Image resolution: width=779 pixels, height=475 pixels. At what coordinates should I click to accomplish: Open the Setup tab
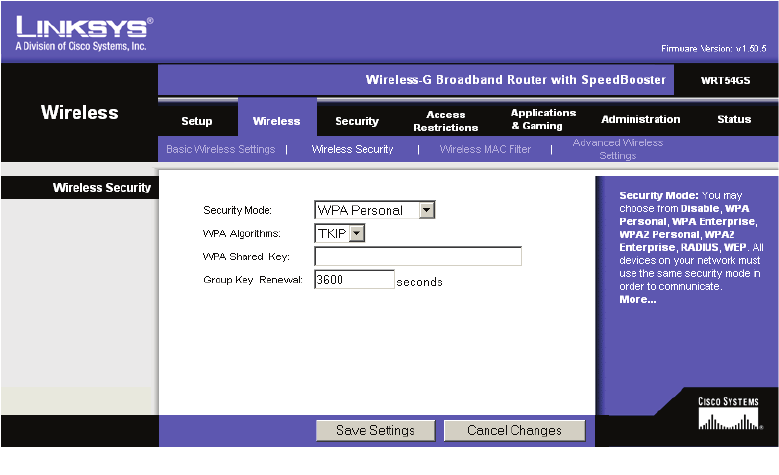tap(197, 121)
